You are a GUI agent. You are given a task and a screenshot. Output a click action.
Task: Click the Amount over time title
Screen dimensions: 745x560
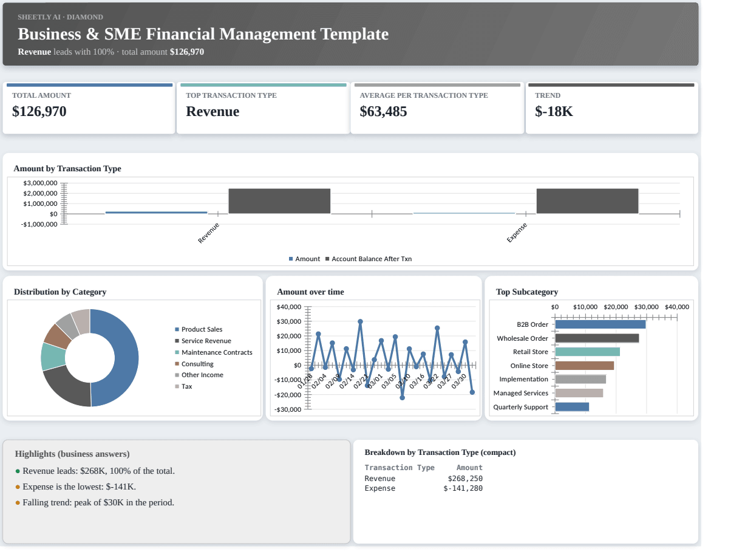pyautogui.click(x=310, y=292)
